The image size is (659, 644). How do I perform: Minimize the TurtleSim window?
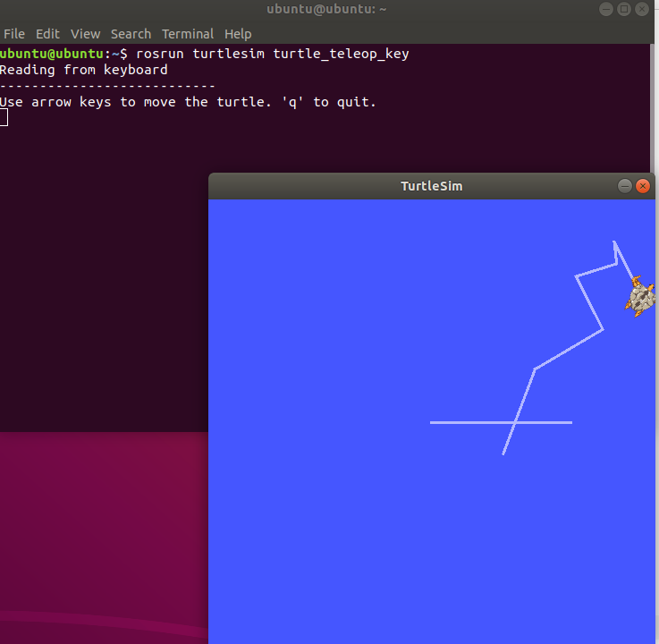tap(624, 186)
